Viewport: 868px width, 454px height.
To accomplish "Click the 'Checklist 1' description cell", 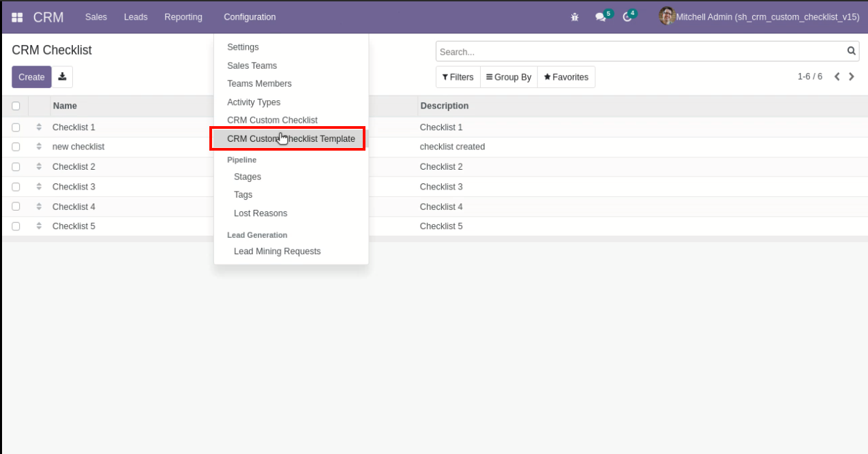I will tap(441, 127).
